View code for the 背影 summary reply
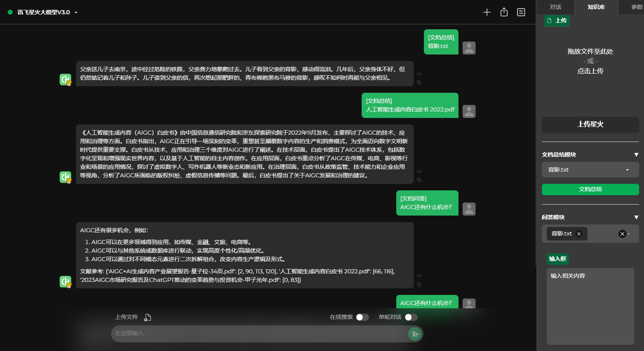 coord(419,74)
